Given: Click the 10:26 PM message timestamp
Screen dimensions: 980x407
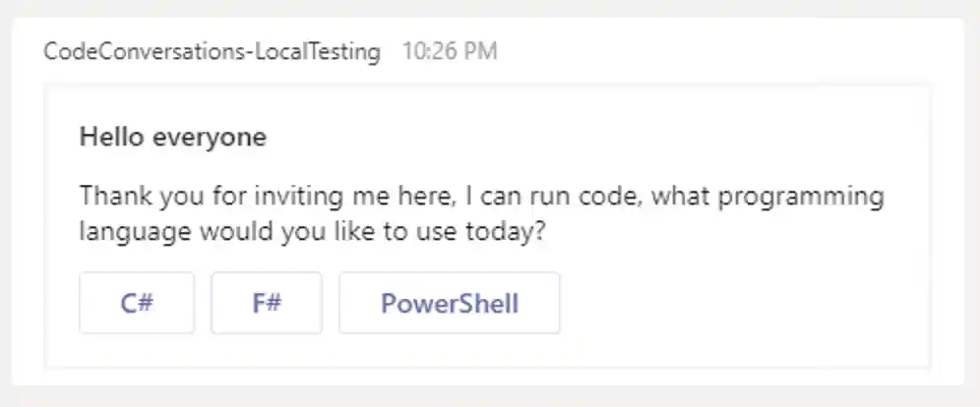Looking at the screenshot, I should point(450,51).
